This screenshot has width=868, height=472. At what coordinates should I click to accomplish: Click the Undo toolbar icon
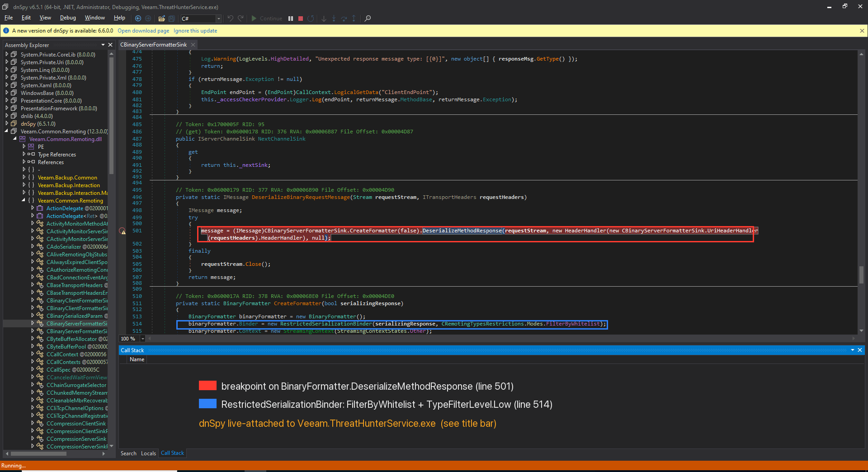point(231,19)
